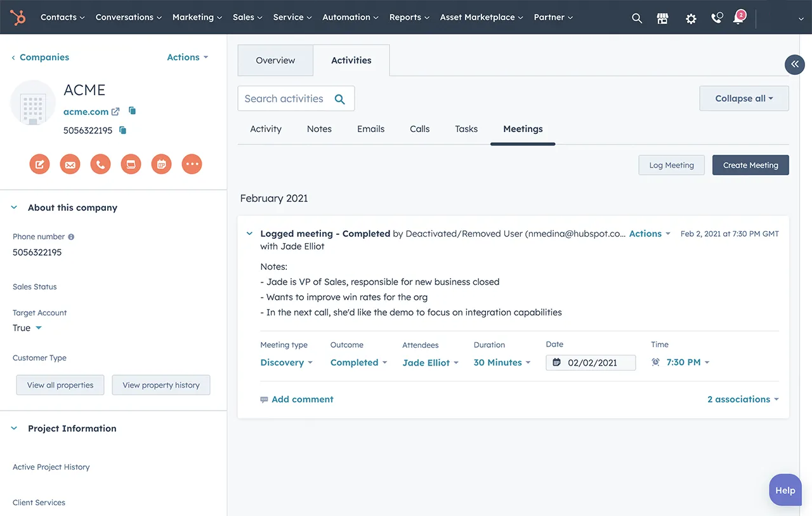This screenshot has width=812, height=516.
Task: Open the acme.com website link
Action: coord(86,112)
